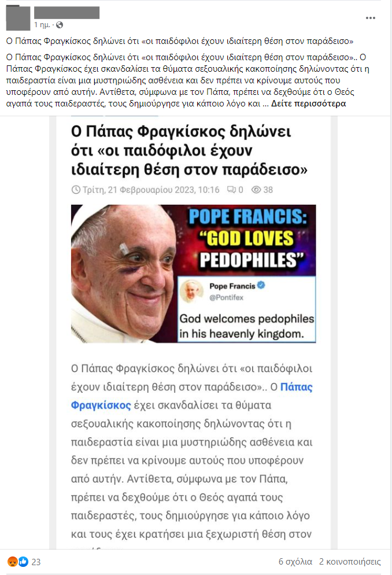The image size is (392, 575).
Task: Click the clock icon beside article date
Action: pos(76,190)
